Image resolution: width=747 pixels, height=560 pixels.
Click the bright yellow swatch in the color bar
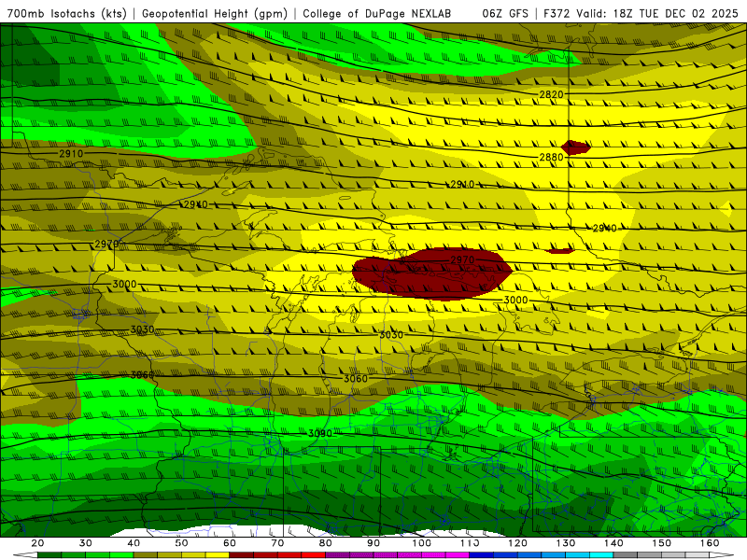218,555
